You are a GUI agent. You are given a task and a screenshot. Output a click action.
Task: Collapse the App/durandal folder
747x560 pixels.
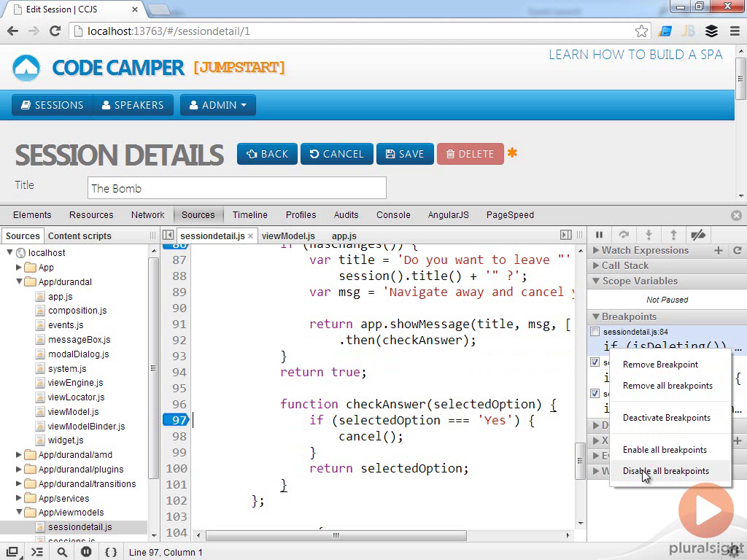pos(19,281)
